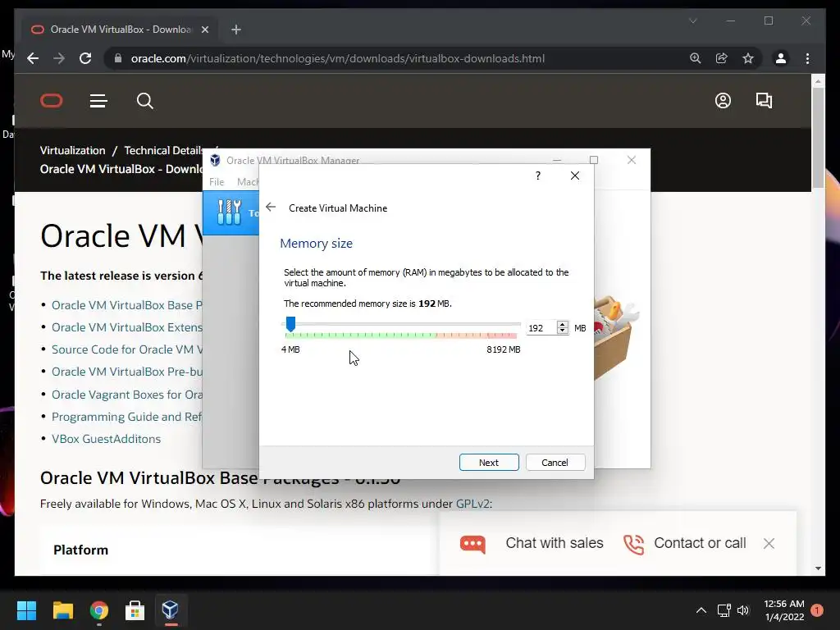This screenshot has width=840, height=630.
Task: Select the Oracle VM VirtualBox Downloads tab
Action: (120, 30)
